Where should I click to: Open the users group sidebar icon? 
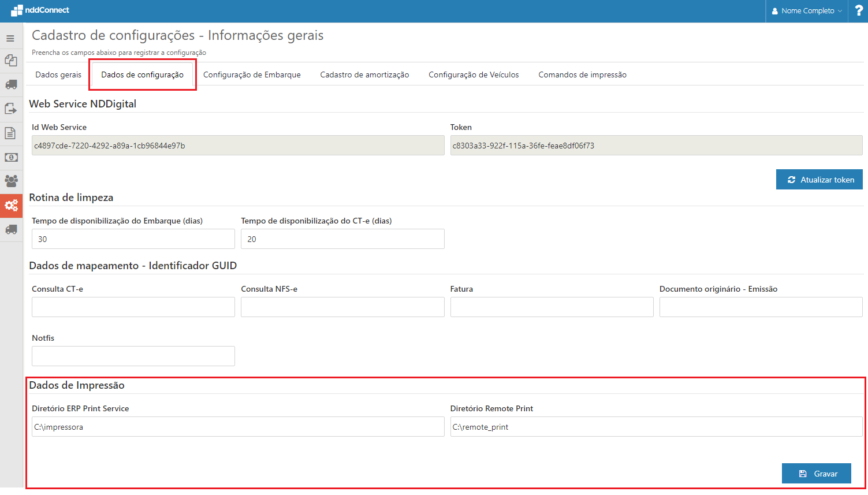(x=10, y=181)
